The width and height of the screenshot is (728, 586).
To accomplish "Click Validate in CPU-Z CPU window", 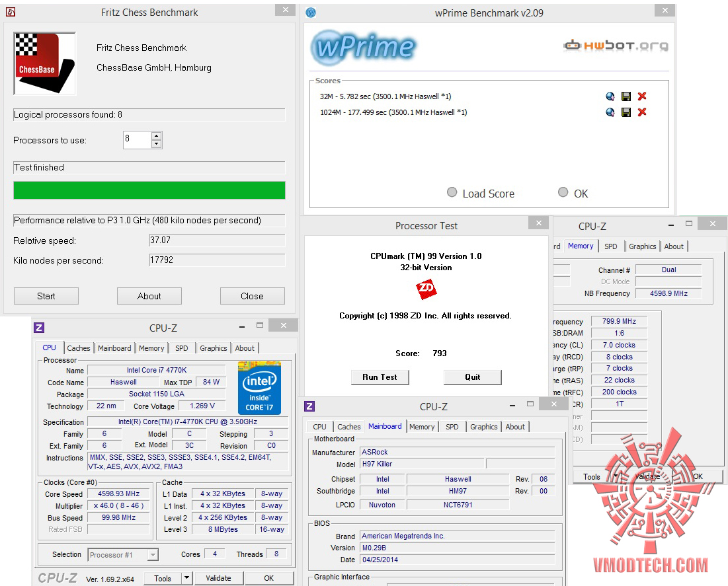I will 218,578.
